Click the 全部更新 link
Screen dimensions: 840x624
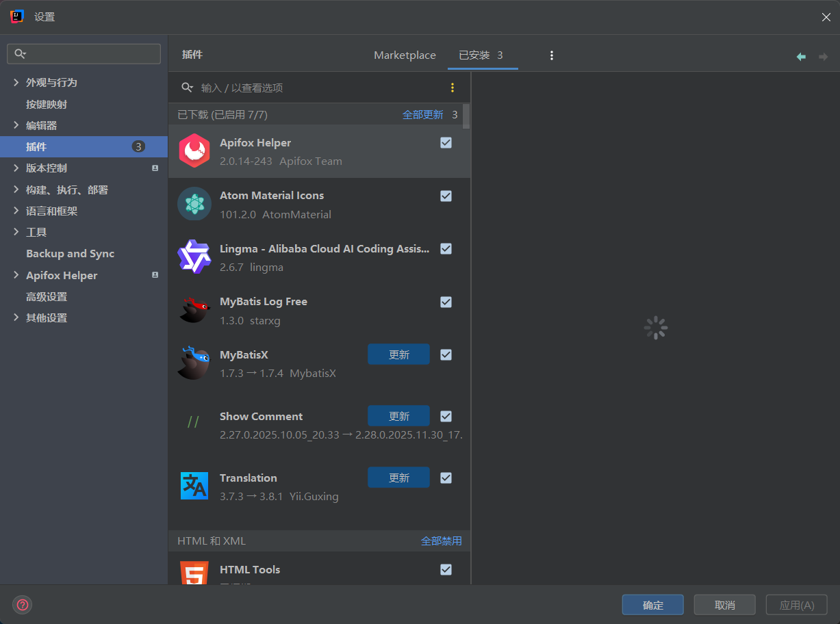[x=423, y=115]
